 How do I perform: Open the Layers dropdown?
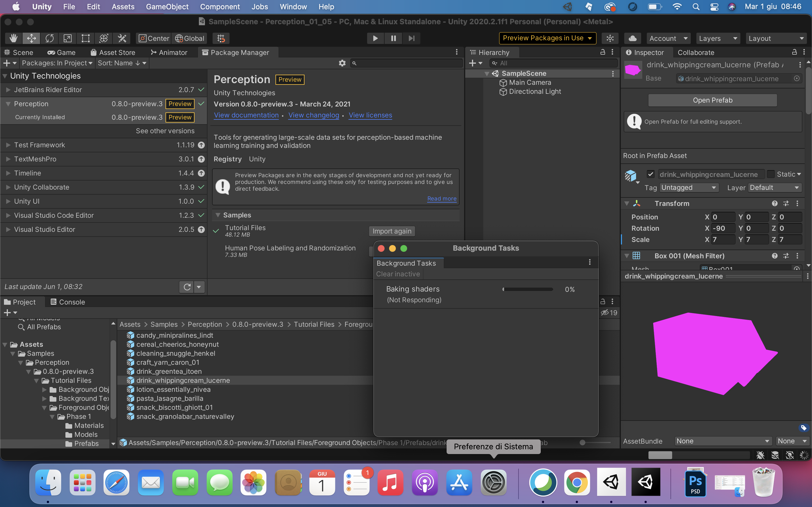[x=718, y=38]
